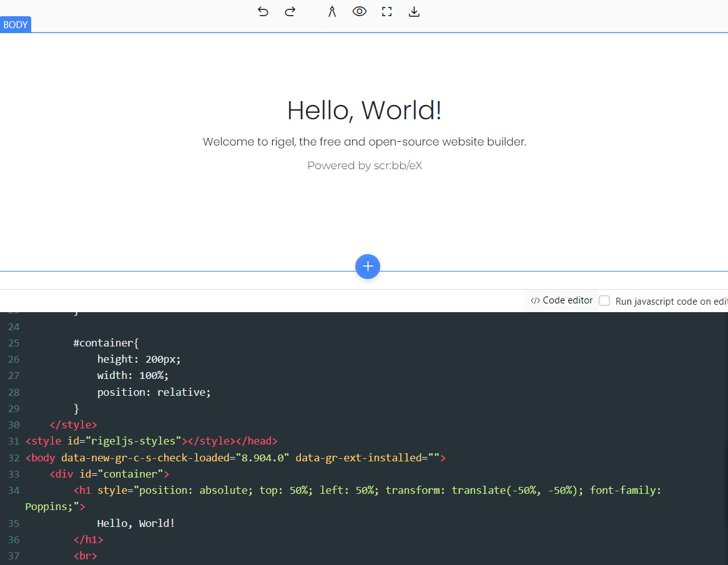Click the code editor vertical scrollbar

tap(726, 483)
